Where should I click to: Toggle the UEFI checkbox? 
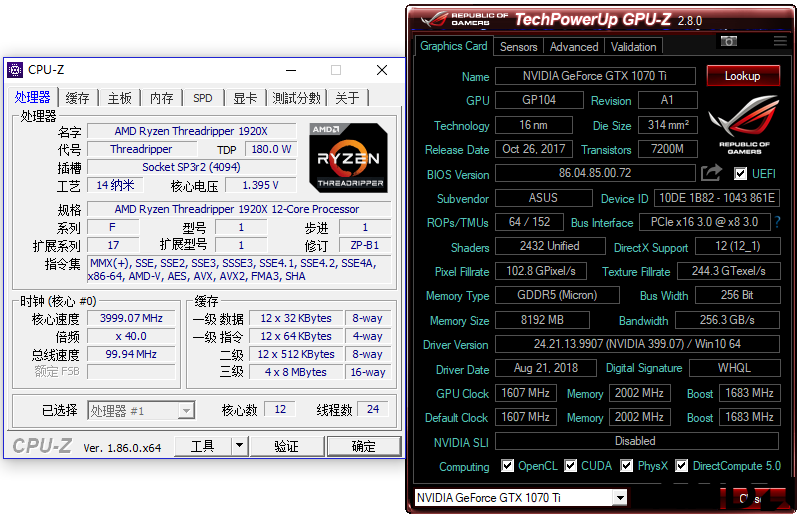point(740,174)
